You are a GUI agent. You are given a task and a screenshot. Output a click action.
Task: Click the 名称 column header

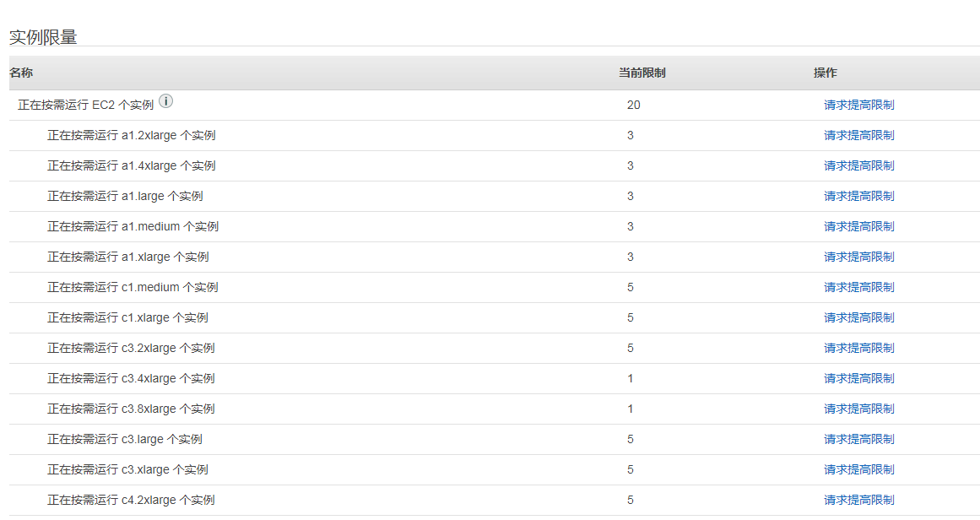point(21,73)
